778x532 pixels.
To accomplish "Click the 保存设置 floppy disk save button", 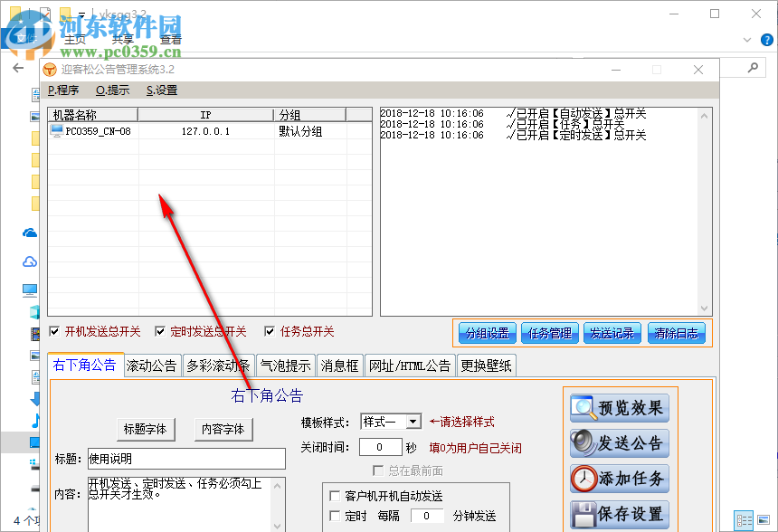I will (619, 512).
